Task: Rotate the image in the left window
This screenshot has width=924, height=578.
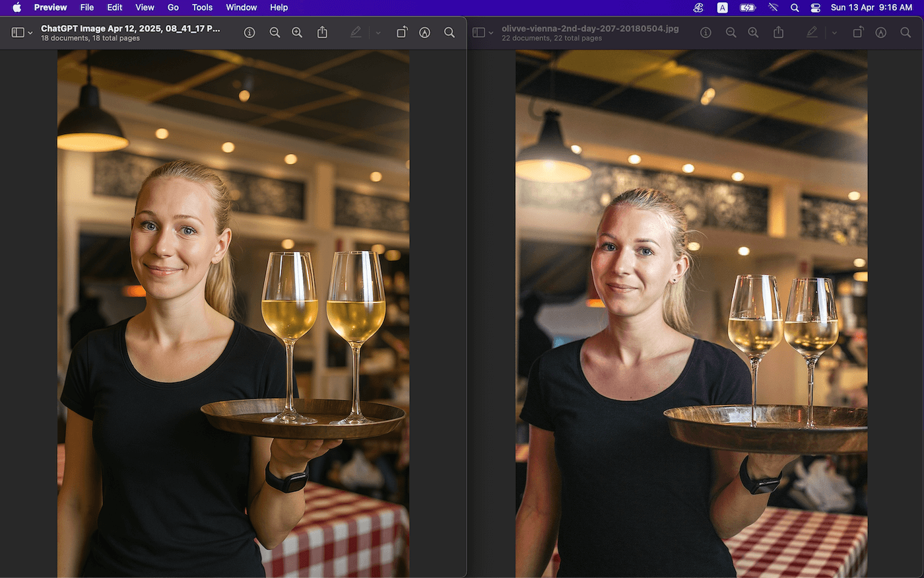Action: click(x=402, y=32)
